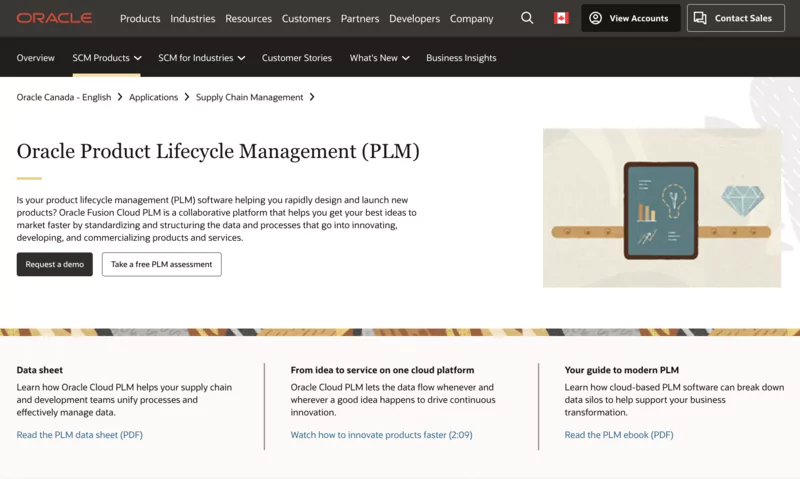Open the Customer Stories tab

pyautogui.click(x=297, y=58)
